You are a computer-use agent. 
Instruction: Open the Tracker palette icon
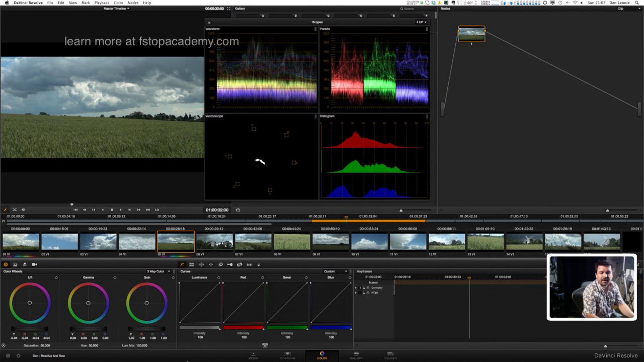(211, 264)
